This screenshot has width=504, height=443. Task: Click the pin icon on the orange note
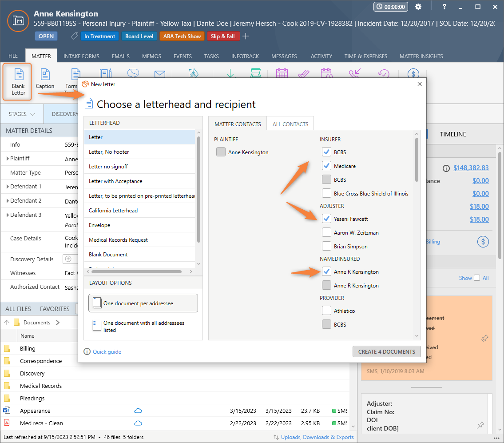(x=485, y=338)
